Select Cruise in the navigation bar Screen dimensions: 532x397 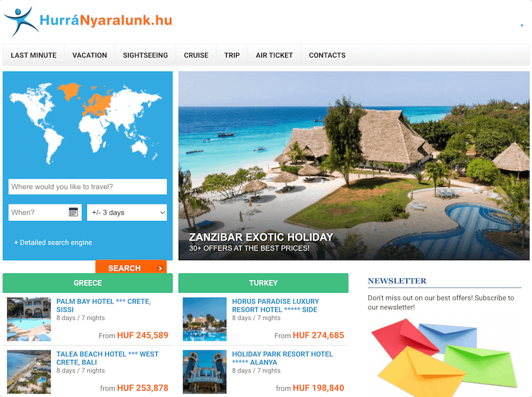pyautogui.click(x=196, y=55)
